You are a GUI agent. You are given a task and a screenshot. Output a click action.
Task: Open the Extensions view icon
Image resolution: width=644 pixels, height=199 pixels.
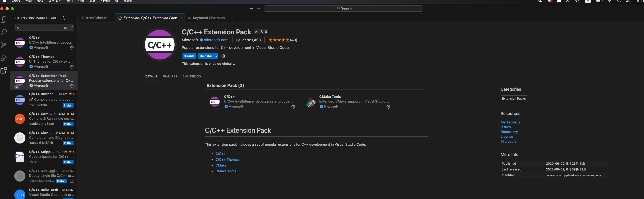coord(4,70)
